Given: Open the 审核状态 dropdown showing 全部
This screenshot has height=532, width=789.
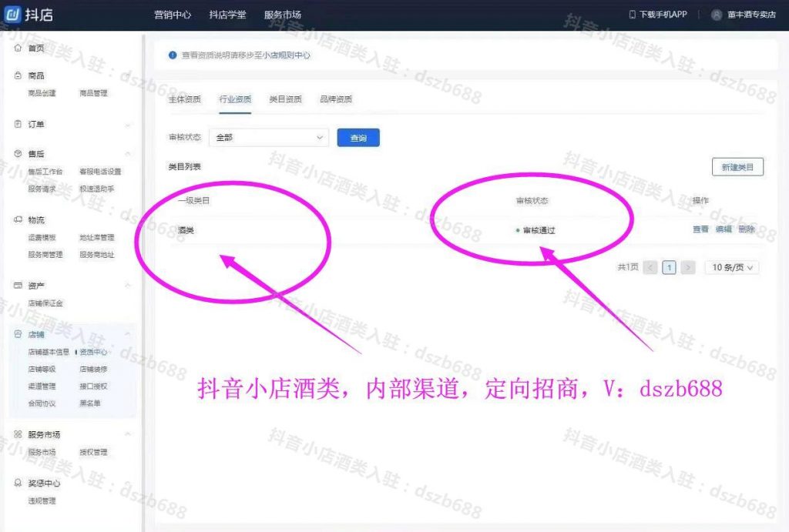Looking at the screenshot, I should click(x=269, y=137).
